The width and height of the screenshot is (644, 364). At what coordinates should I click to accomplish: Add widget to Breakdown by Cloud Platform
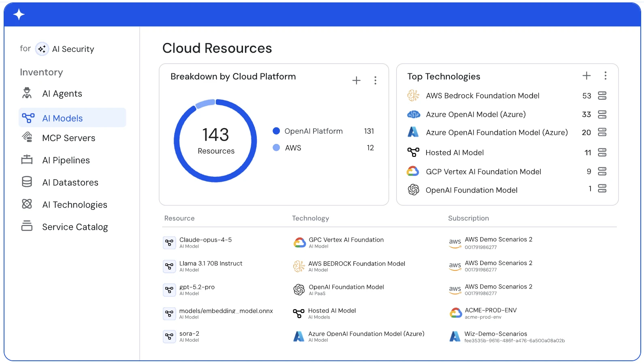356,80
